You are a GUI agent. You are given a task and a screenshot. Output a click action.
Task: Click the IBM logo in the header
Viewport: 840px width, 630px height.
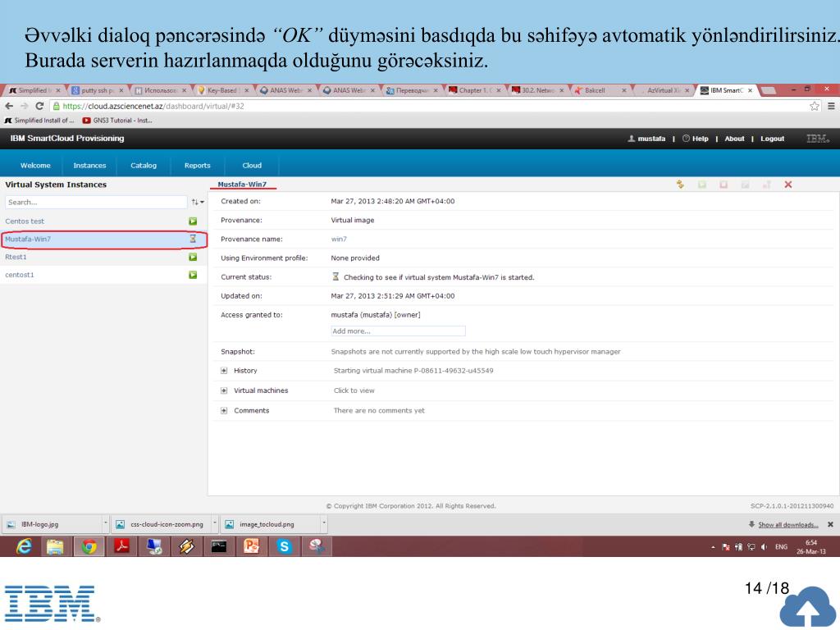point(818,139)
